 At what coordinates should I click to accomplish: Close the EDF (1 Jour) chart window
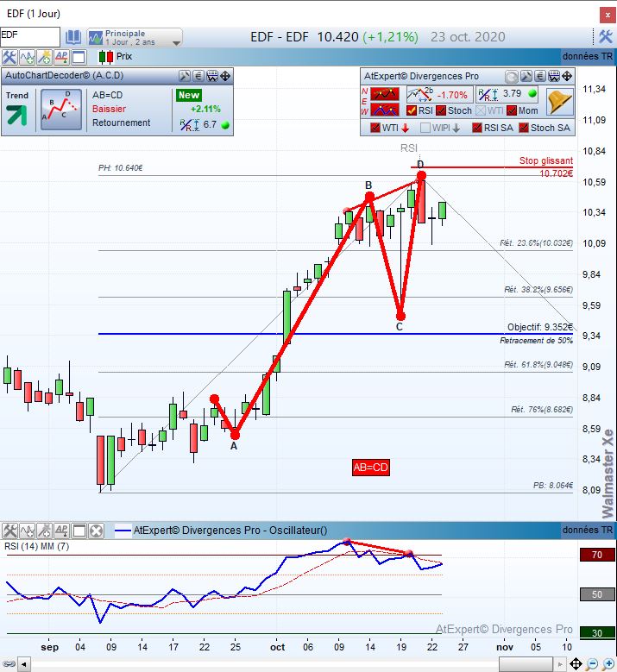(608, 15)
